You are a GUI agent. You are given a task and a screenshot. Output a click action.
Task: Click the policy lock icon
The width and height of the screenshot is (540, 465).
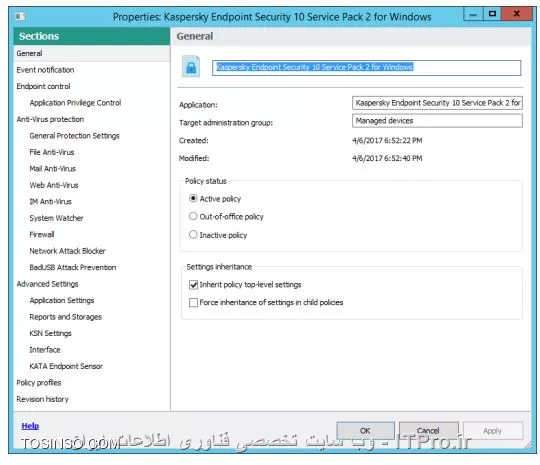pyautogui.click(x=191, y=66)
